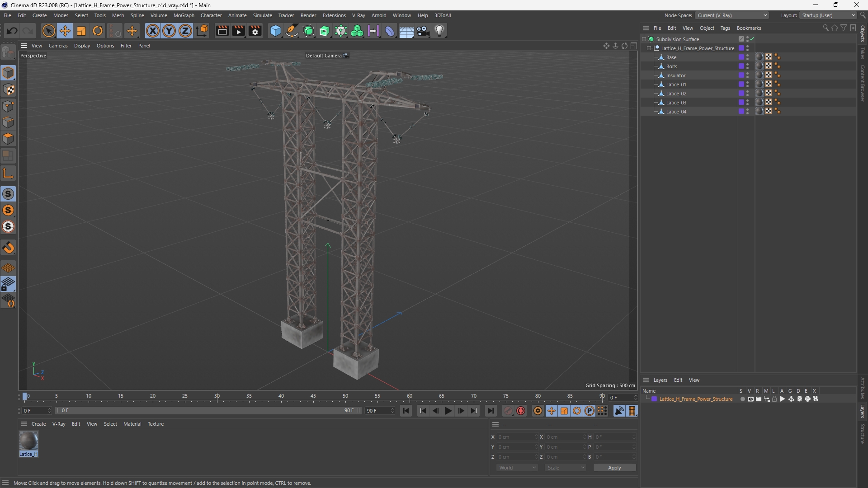868x488 pixels.
Task: Open the File menu
Action: (x=7, y=15)
